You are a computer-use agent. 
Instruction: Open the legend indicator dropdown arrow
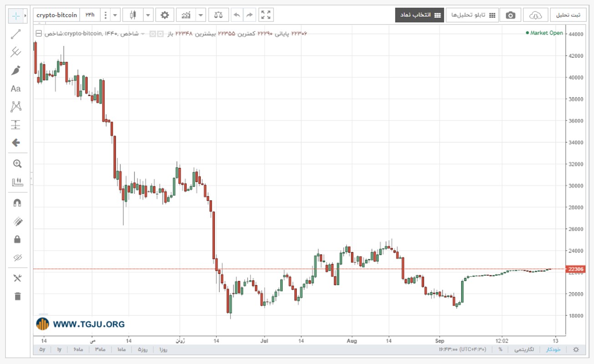click(143, 34)
